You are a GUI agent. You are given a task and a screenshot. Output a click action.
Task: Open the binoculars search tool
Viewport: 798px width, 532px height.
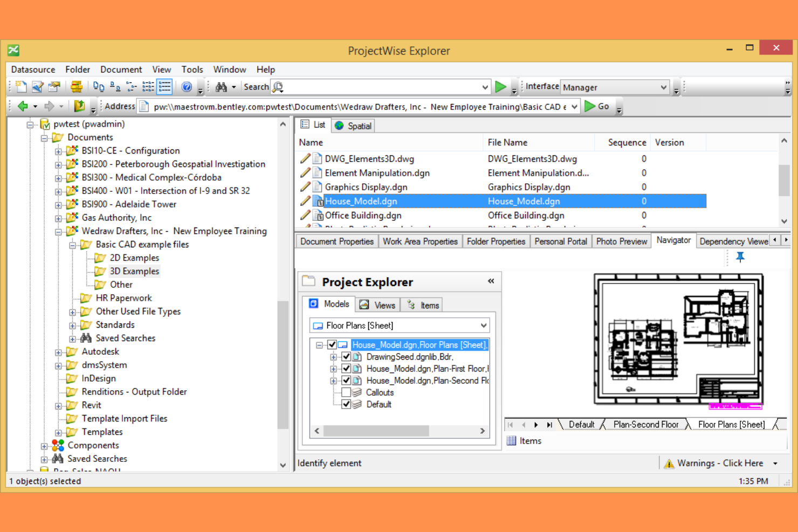tap(221, 86)
